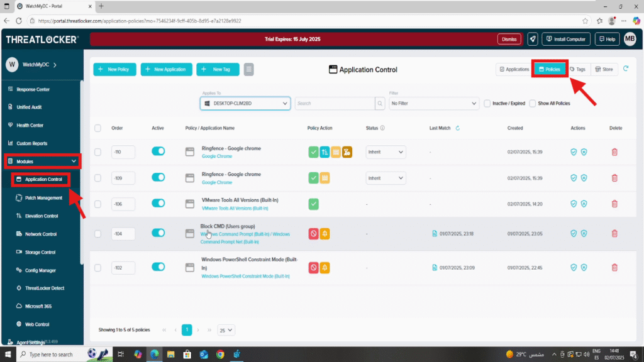Click first shield action icon for VMware Tools
The width and height of the screenshot is (644, 362).
[x=574, y=204]
